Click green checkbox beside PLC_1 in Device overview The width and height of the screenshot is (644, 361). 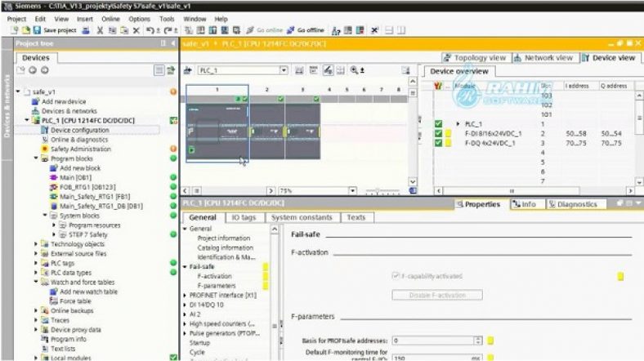click(438, 124)
